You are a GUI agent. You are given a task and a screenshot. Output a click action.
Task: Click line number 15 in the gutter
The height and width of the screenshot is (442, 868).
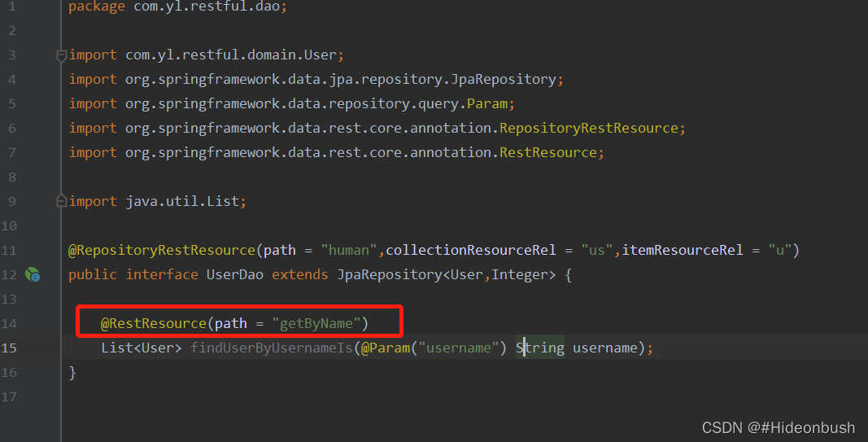coord(9,348)
